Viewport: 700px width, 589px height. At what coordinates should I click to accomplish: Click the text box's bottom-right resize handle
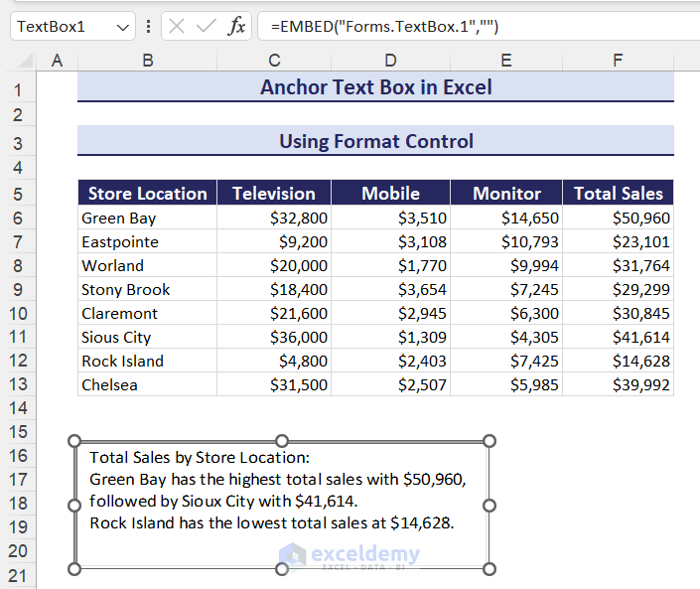coord(490,569)
